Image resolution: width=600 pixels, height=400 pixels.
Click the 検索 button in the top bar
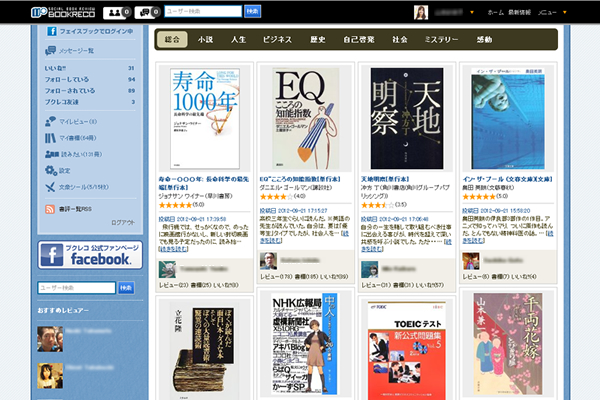pos(252,12)
